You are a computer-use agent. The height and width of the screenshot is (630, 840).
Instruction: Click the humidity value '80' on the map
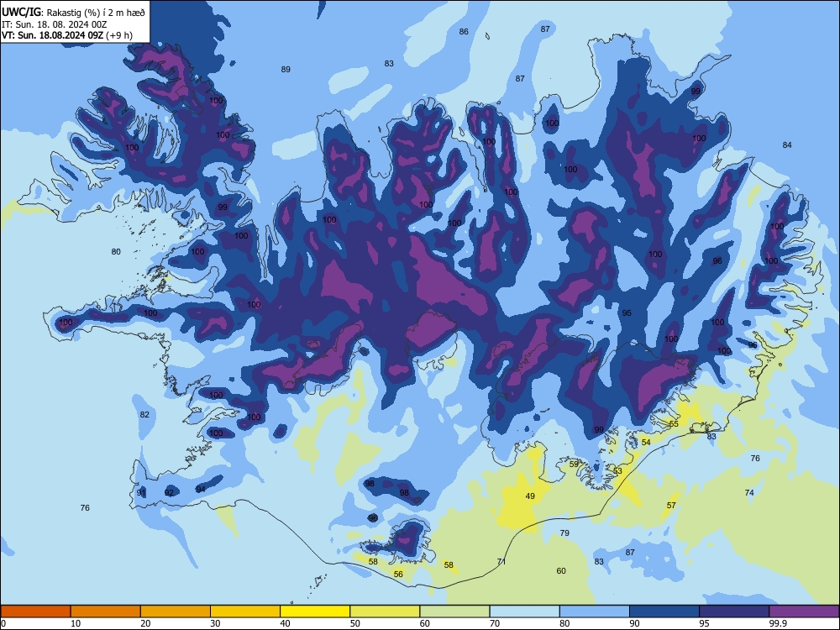pyautogui.click(x=116, y=251)
